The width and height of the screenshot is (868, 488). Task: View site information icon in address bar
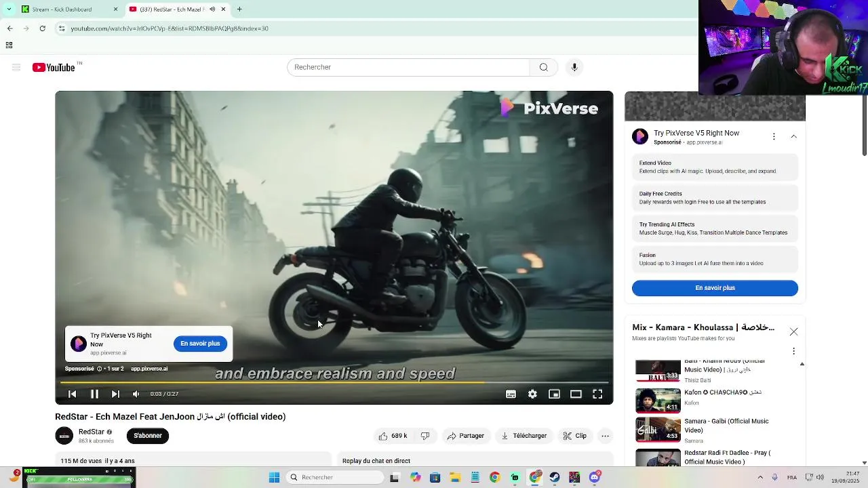(62, 28)
